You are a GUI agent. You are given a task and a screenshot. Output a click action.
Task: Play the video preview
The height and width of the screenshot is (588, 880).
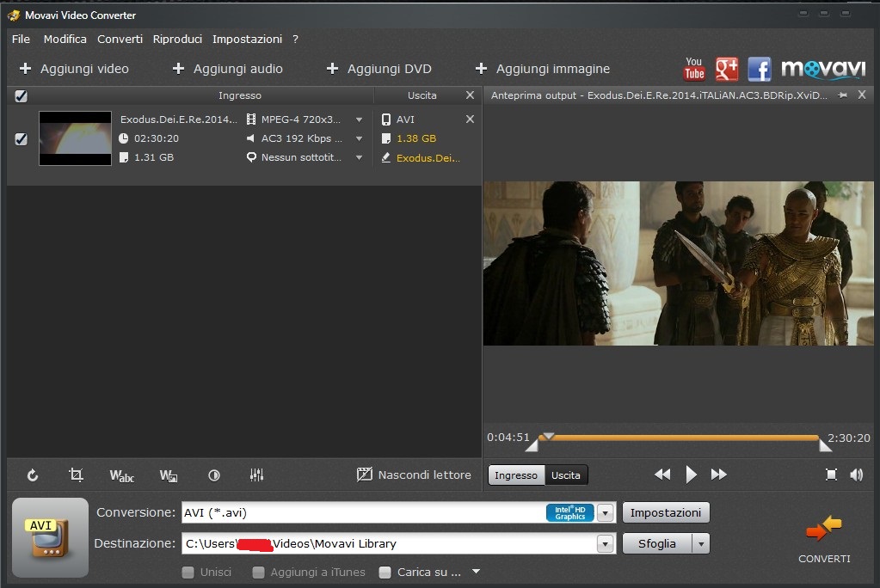(x=691, y=475)
